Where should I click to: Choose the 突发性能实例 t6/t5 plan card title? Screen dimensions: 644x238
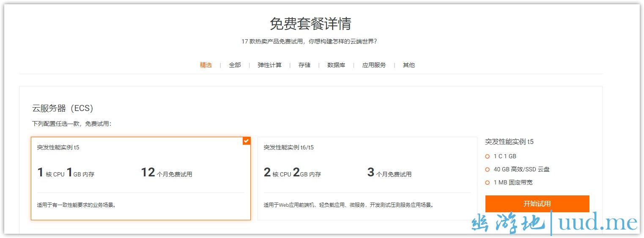point(288,148)
